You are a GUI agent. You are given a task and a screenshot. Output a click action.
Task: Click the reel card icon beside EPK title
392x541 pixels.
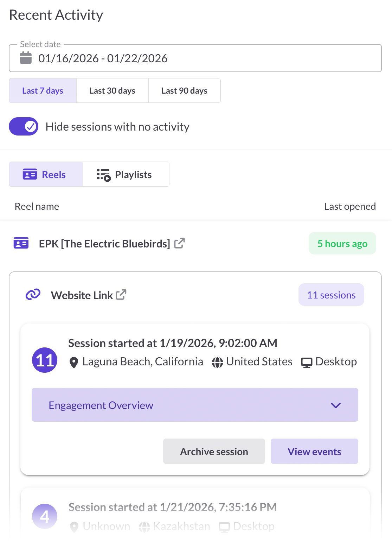(21, 243)
